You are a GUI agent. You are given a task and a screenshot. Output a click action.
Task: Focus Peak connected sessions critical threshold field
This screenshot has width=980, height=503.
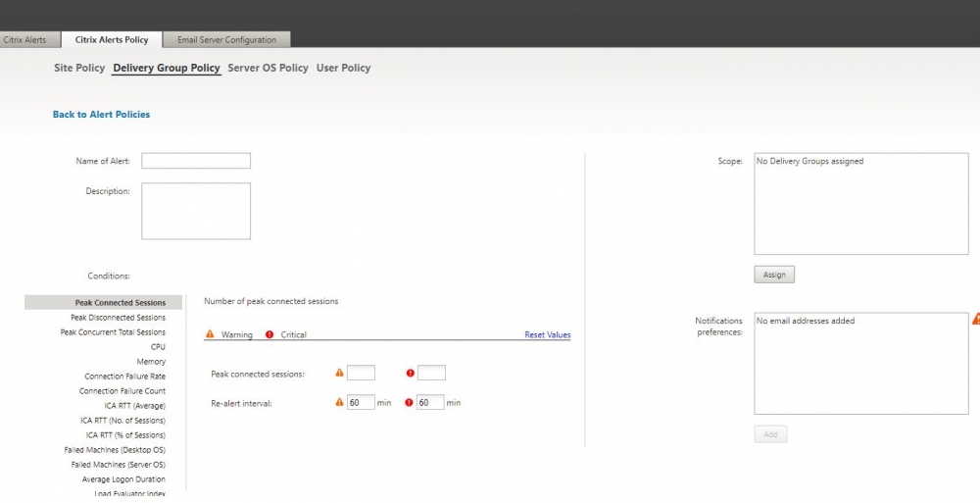pos(431,373)
